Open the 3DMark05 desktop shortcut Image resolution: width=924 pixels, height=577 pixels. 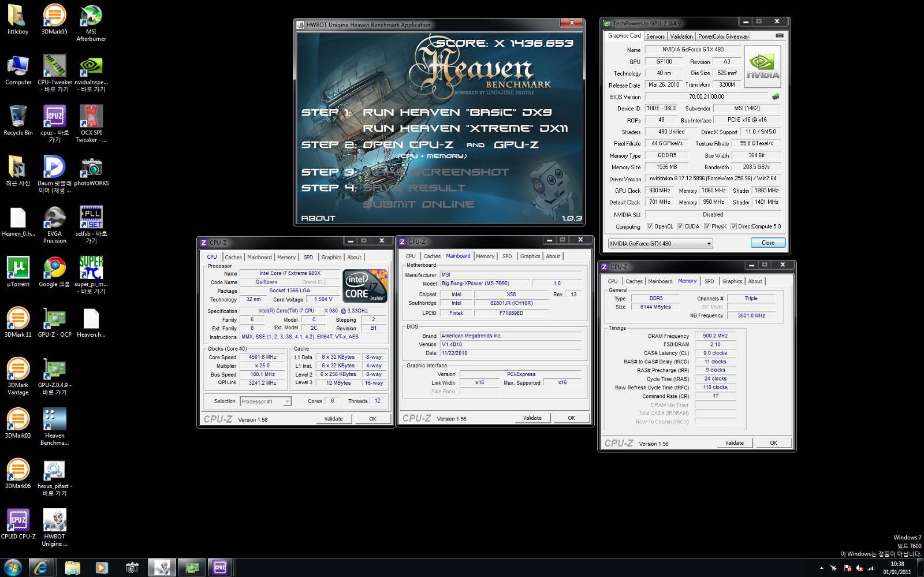pyautogui.click(x=54, y=20)
